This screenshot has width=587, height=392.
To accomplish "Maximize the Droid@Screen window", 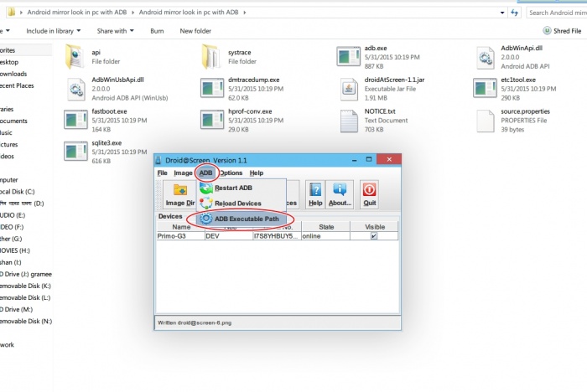I will (369, 160).
